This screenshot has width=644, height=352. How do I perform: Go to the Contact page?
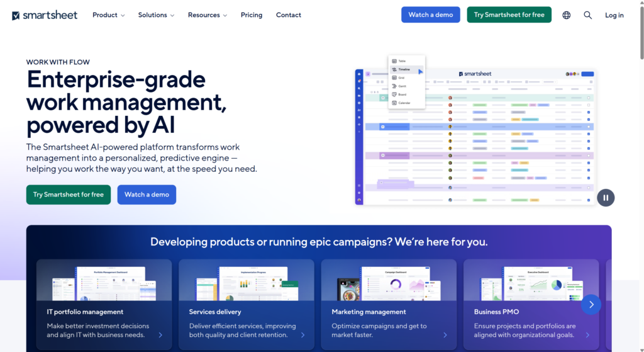point(289,15)
